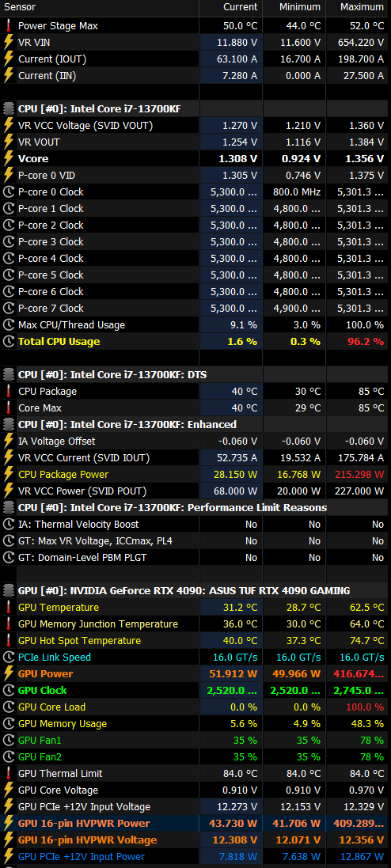
Task: Select the Performance Limit Reasons group row
Action: tap(195, 508)
